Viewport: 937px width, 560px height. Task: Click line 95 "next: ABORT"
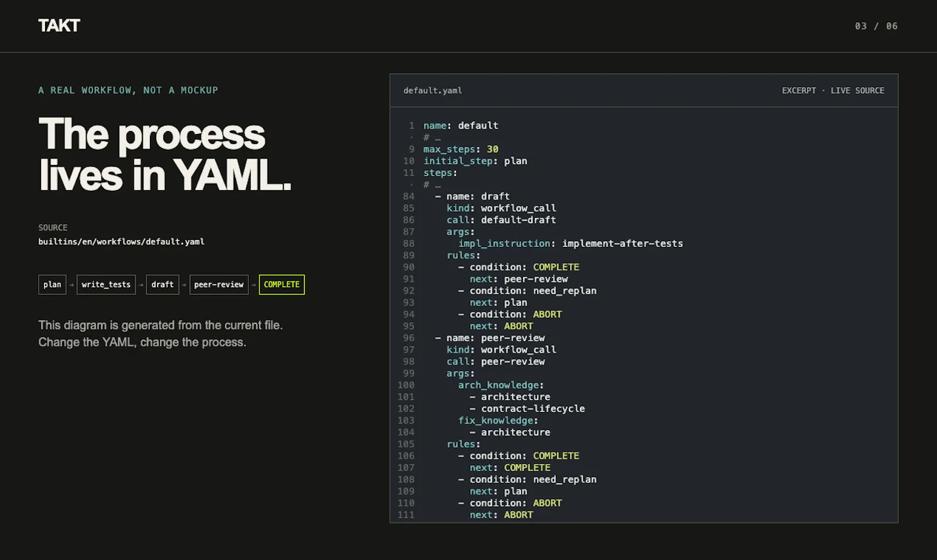501,326
